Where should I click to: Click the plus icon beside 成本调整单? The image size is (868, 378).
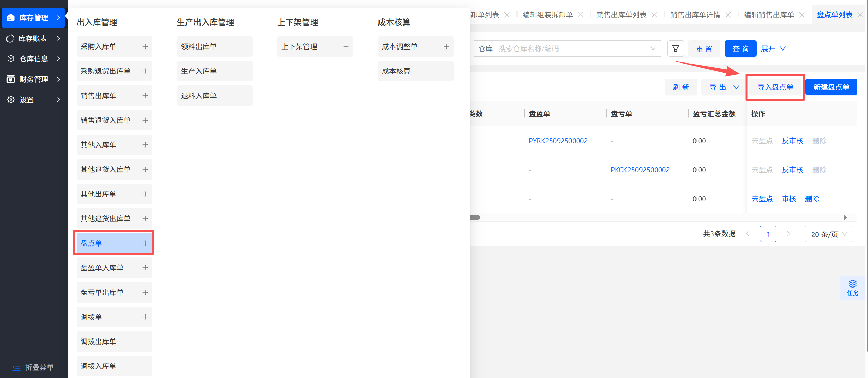[446, 46]
